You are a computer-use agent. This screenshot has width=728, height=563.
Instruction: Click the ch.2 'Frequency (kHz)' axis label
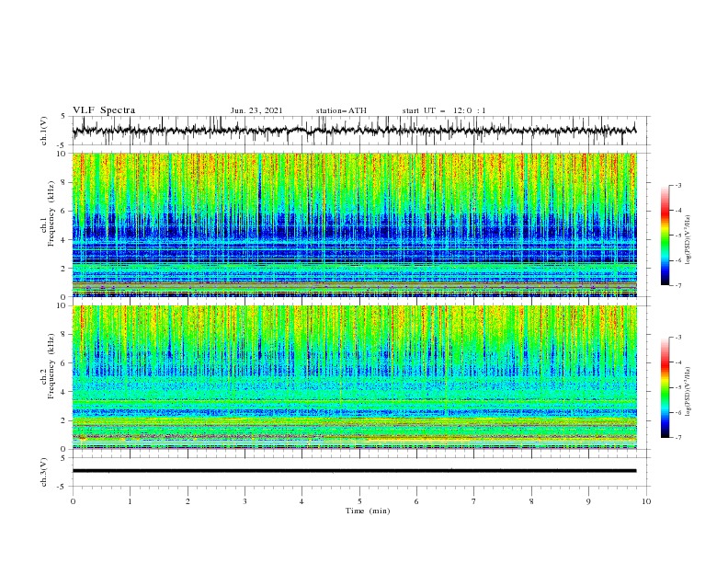click(51, 365)
